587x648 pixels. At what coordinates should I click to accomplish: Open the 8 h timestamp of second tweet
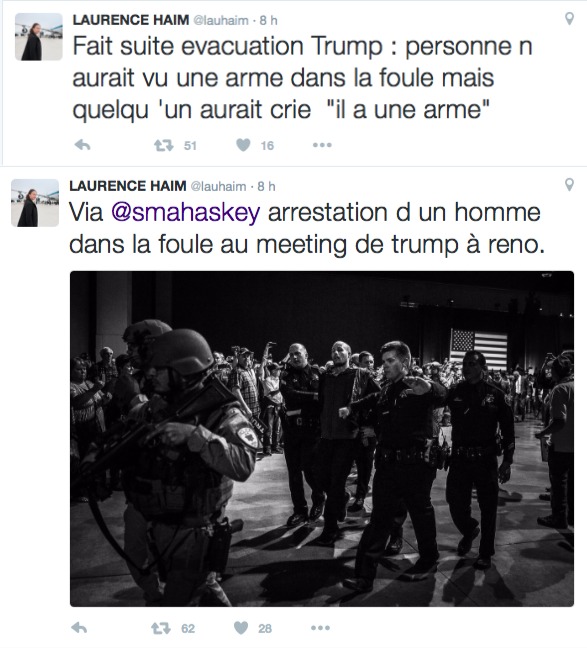266,186
